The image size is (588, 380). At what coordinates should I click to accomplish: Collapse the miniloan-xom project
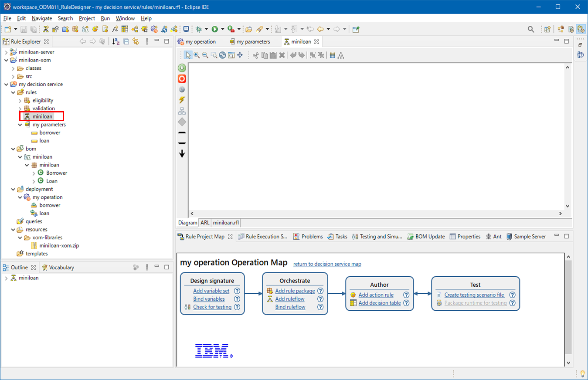(6, 60)
